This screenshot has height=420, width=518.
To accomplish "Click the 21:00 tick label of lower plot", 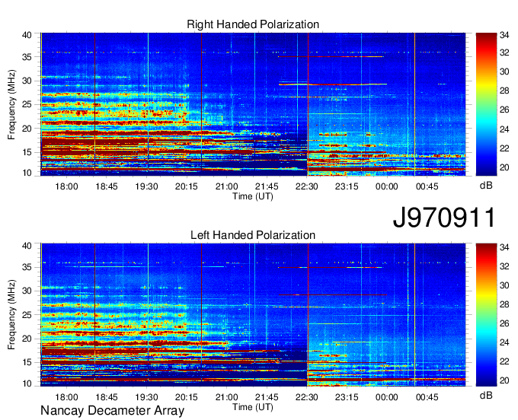I will [x=227, y=397].
